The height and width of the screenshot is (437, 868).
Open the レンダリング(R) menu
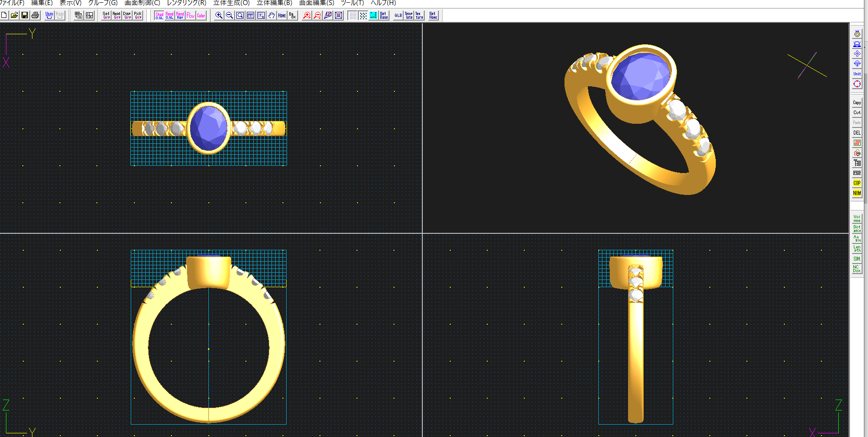[186, 3]
